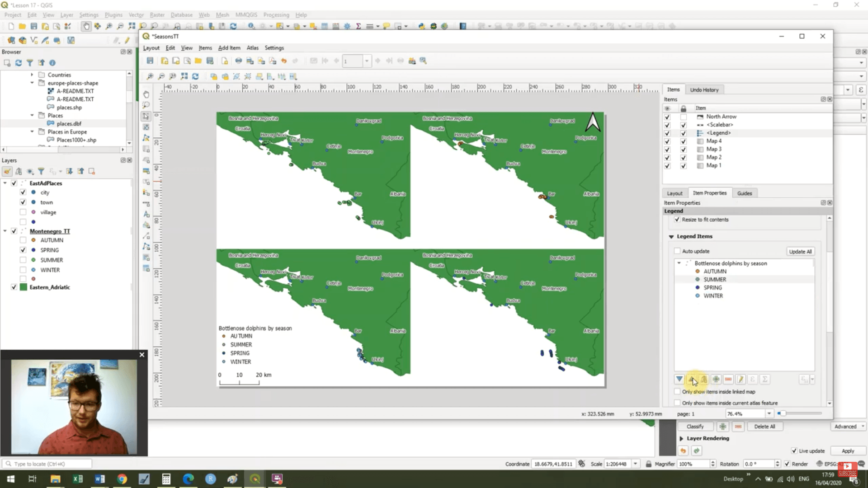Toggle visibility of village layer

coord(23,212)
